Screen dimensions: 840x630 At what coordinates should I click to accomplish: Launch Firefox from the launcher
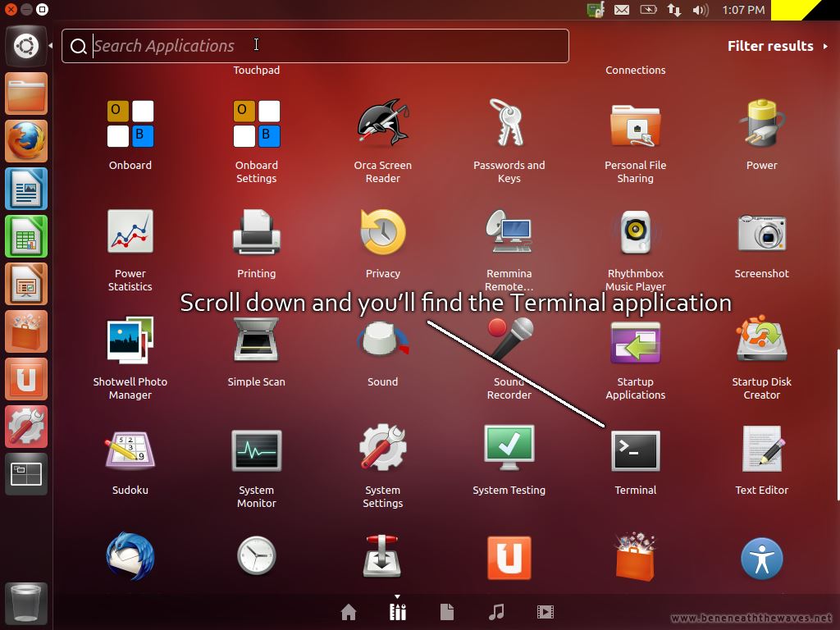click(26, 141)
